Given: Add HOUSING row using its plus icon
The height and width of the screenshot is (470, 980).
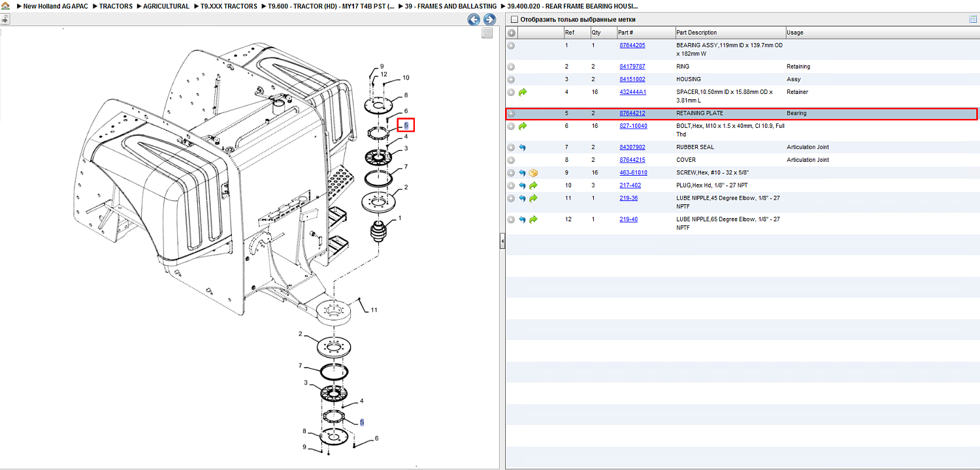Looking at the screenshot, I should click(x=512, y=80).
